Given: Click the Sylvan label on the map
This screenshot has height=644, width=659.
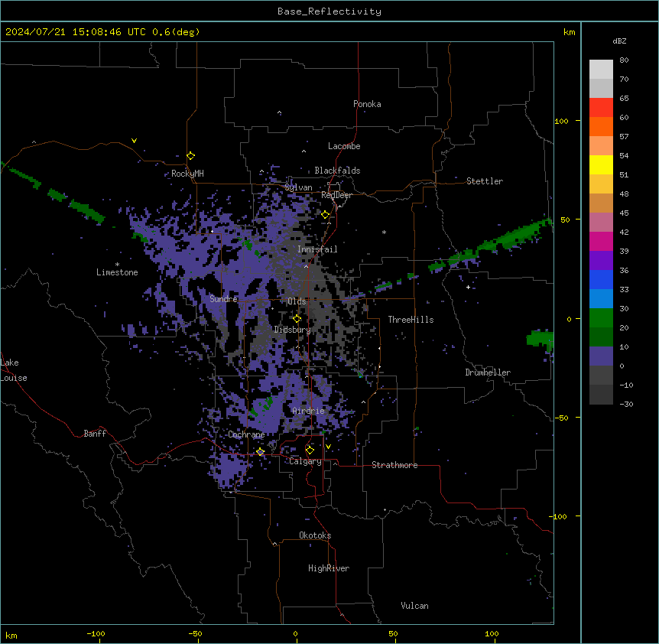Looking at the screenshot, I should [x=298, y=187].
